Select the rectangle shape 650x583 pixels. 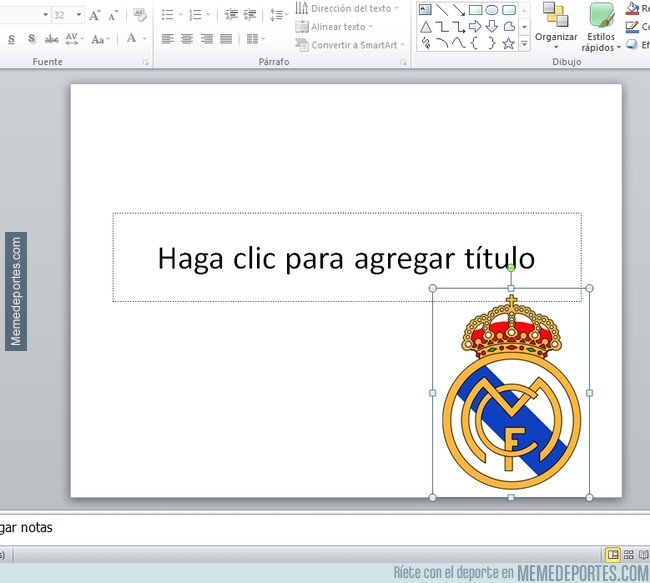tap(475, 10)
